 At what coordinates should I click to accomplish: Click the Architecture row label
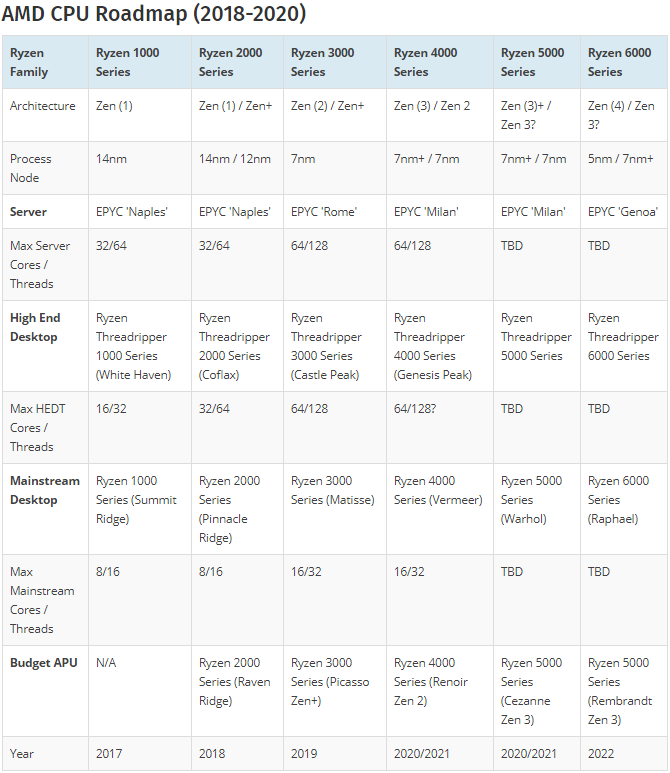click(x=43, y=106)
